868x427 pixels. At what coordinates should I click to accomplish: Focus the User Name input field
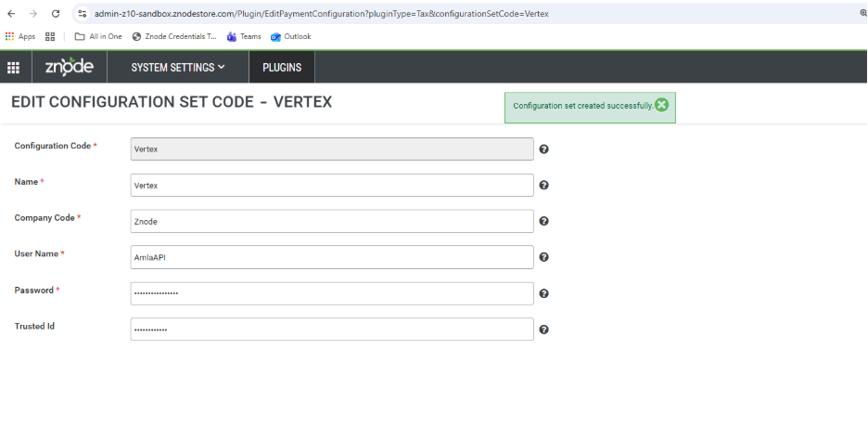click(332, 257)
